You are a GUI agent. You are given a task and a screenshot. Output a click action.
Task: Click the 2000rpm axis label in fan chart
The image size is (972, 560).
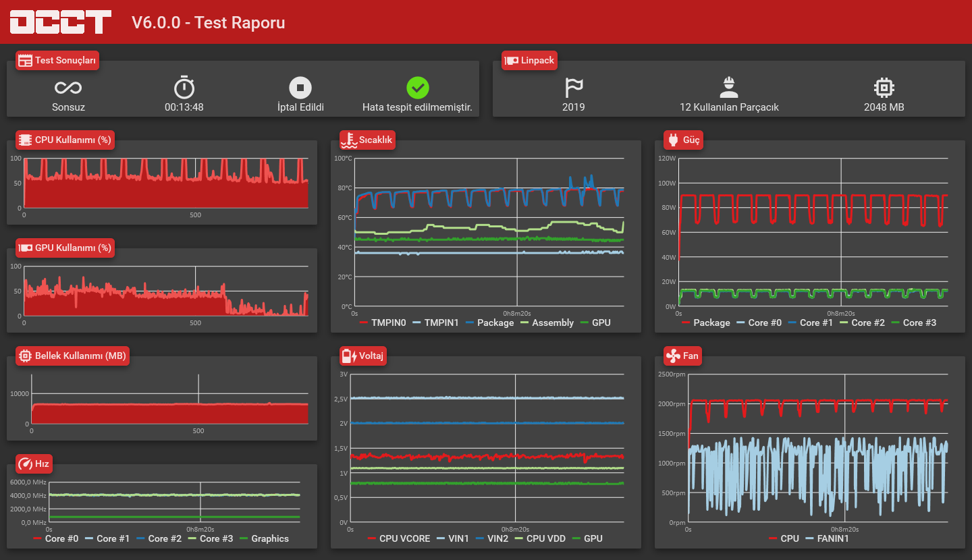pos(670,403)
